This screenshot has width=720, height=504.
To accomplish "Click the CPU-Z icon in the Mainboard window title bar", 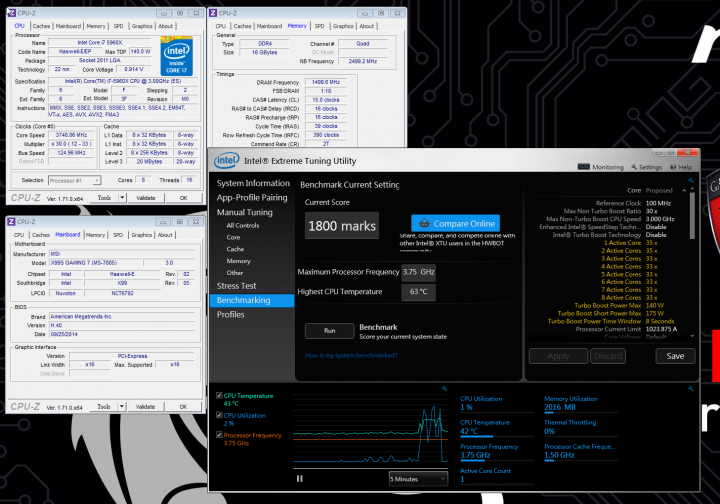I will click(x=11, y=221).
